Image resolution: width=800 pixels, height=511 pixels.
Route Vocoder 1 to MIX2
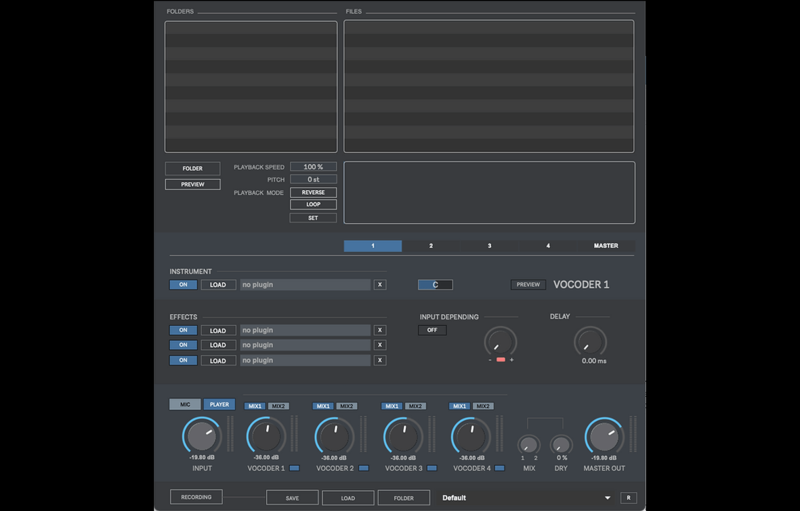(x=278, y=406)
